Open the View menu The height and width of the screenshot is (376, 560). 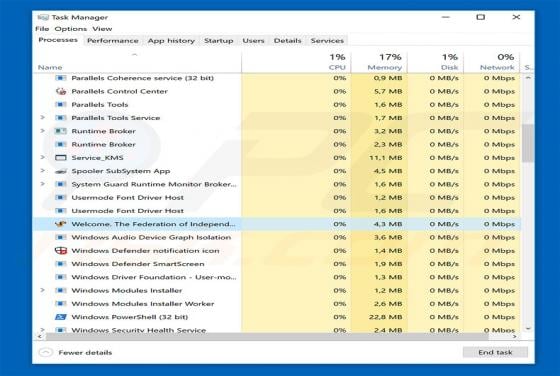(102, 29)
